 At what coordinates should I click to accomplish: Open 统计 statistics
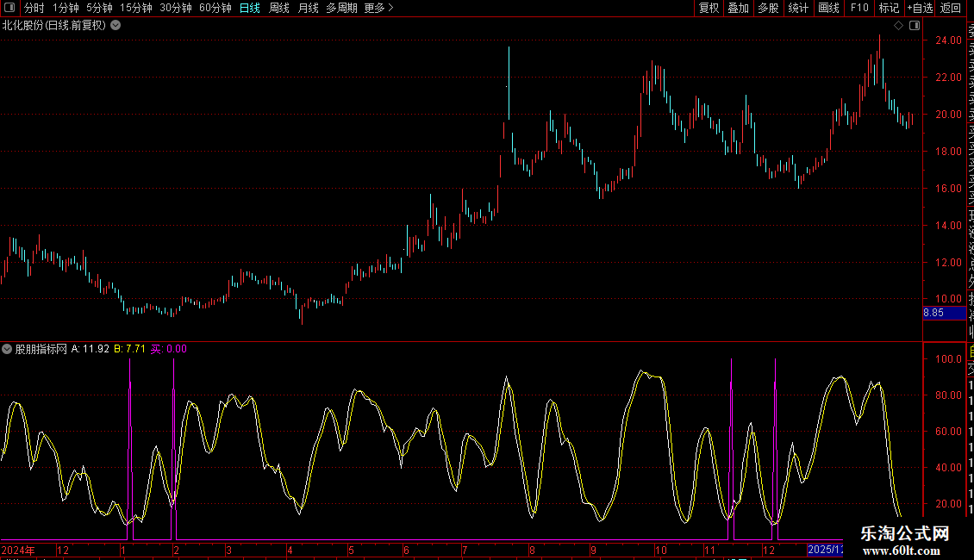click(798, 8)
